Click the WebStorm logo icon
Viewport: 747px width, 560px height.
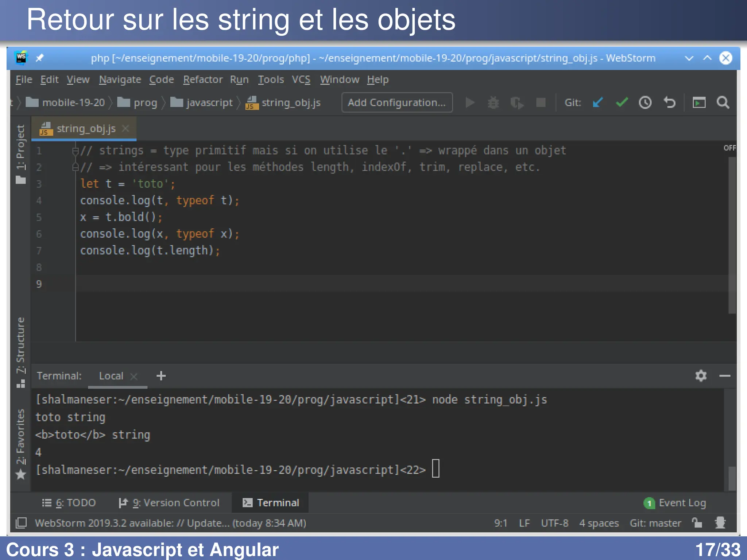tap(22, 58)
